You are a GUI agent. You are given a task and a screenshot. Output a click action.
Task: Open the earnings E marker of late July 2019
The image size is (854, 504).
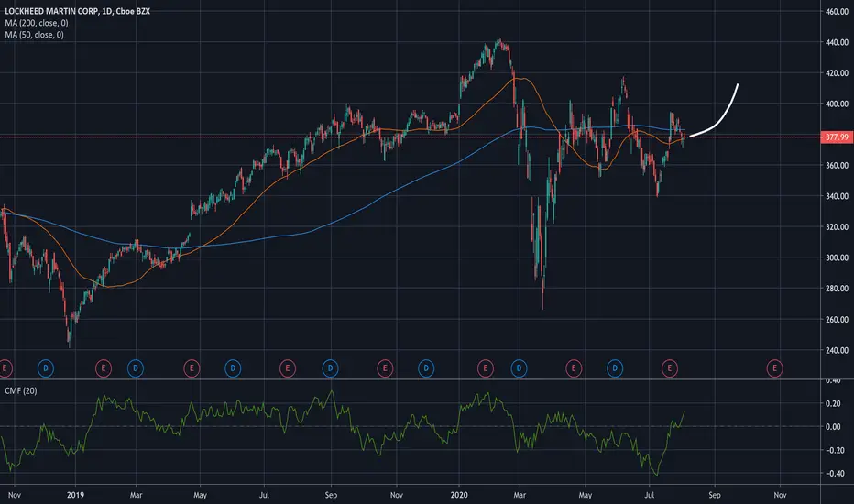(288, 368)
